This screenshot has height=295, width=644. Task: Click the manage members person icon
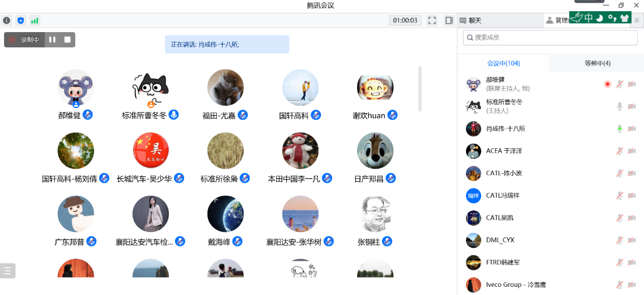point(550,20)
